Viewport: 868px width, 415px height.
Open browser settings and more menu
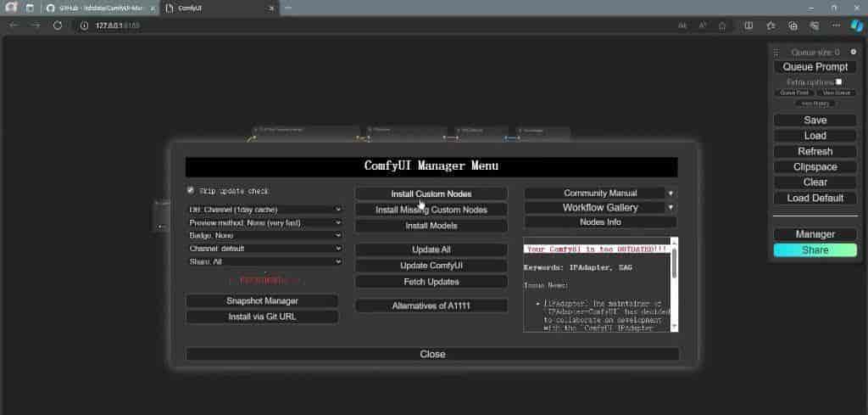[x=836, y=25]
